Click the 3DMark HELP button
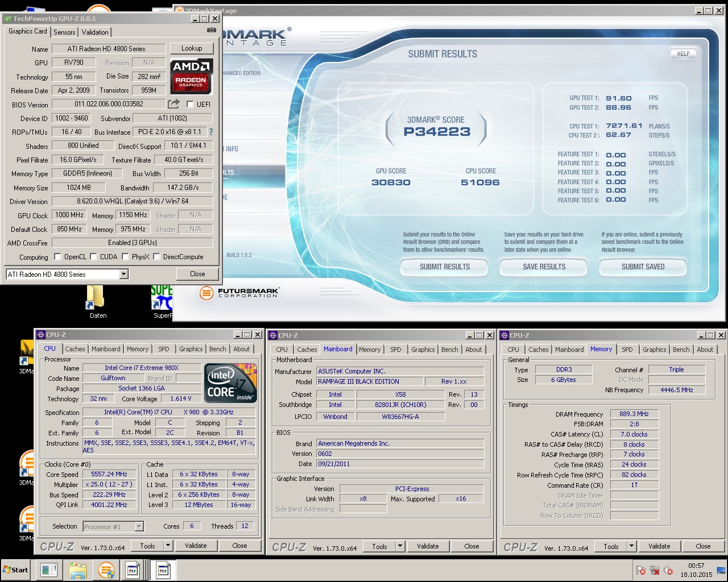Screen dimensions: 728x582 coord(683,54)
